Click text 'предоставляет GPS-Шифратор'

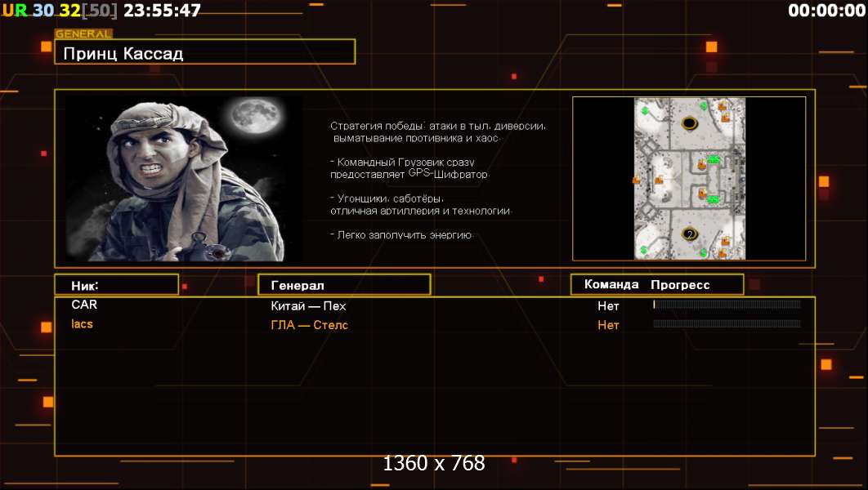tap(409, 174)
